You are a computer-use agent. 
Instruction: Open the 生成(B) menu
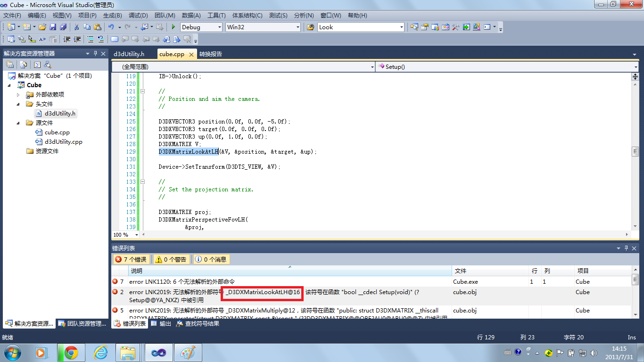tap(112, 16)
